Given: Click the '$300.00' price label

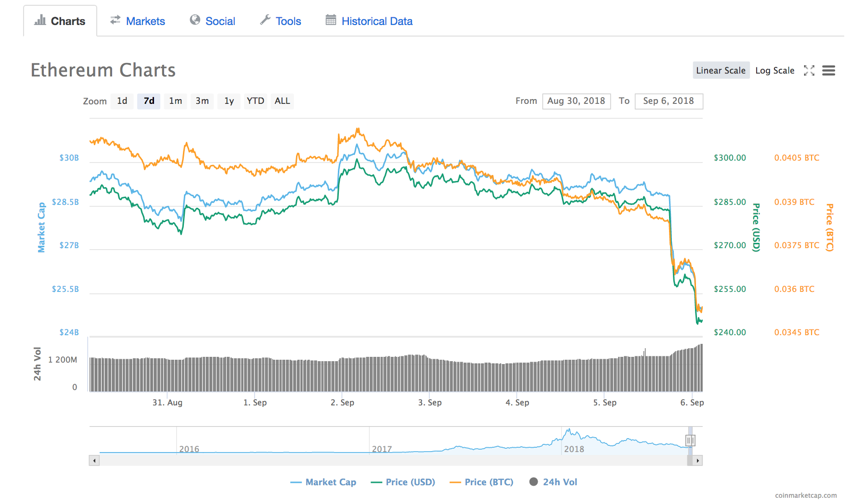Looking at the screenshot, I should (730, 158).
